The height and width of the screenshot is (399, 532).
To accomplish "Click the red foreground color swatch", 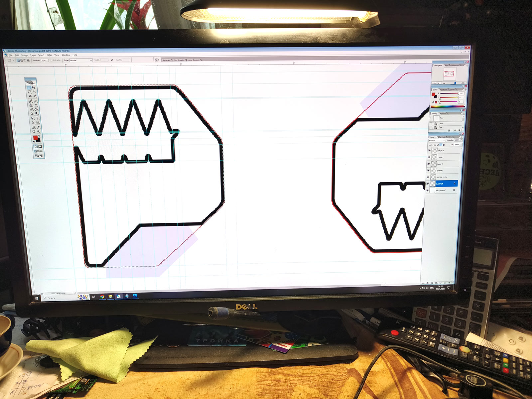I will [35, 138].
